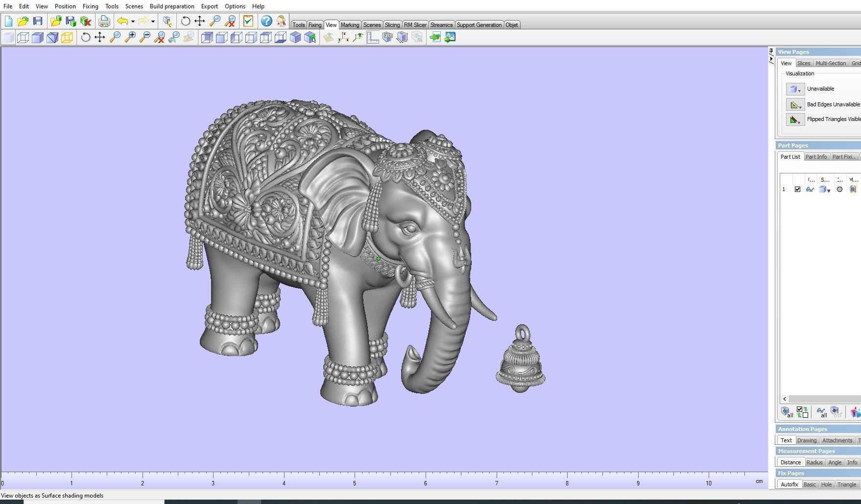Select the yellow bounding box icon

67,37
